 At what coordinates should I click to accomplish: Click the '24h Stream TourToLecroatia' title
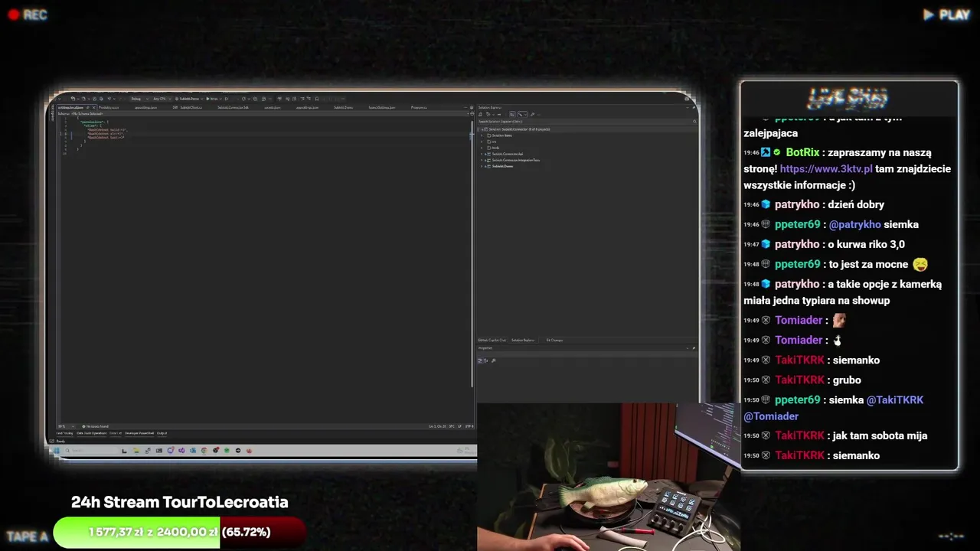coord(180,502)
